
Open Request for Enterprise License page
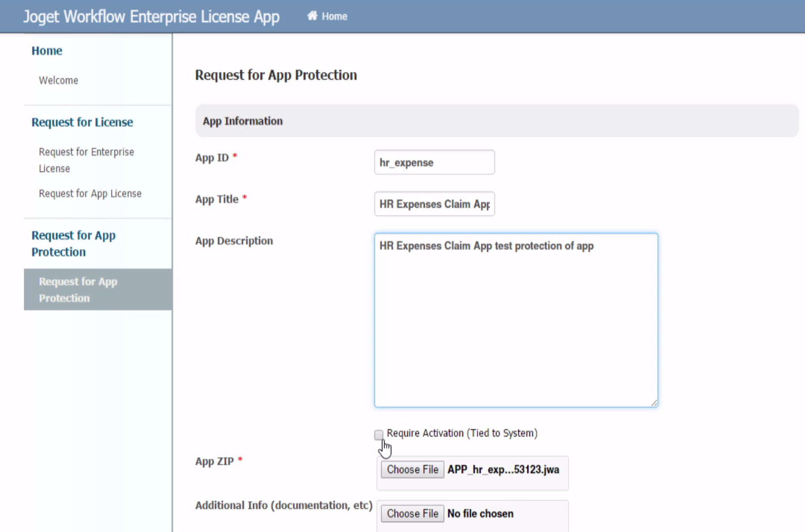(x=86, y=160)
